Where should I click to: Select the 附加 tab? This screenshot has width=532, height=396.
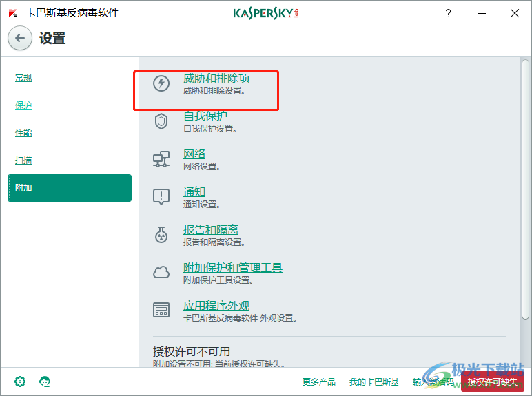coord(70,188)
